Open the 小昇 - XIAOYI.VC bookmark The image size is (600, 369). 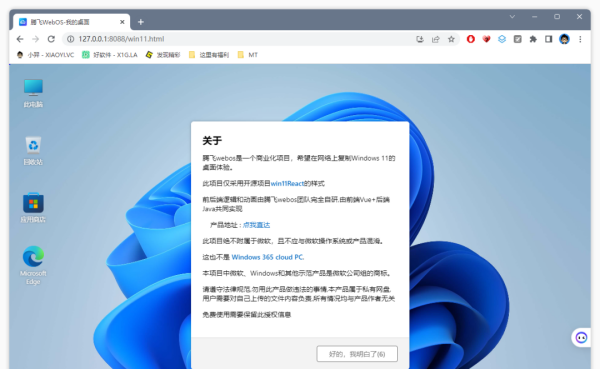(x=45, y=55)
